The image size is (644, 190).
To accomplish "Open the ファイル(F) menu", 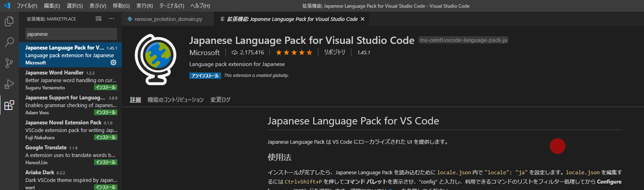I will [27, 6].
